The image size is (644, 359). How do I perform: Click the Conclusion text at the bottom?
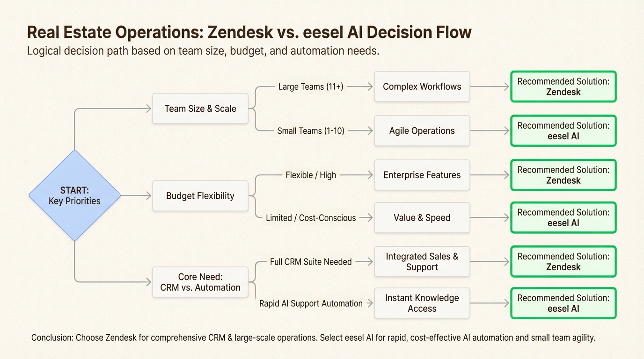click(x=313, y=337)
